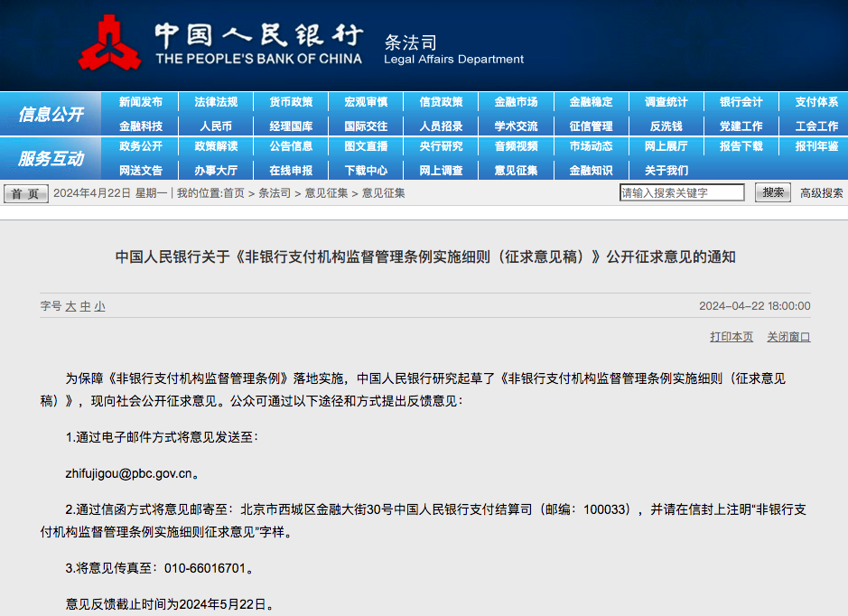Go to 法律法规 section
This screenshot has height=616, width=848.
[216, 102]
